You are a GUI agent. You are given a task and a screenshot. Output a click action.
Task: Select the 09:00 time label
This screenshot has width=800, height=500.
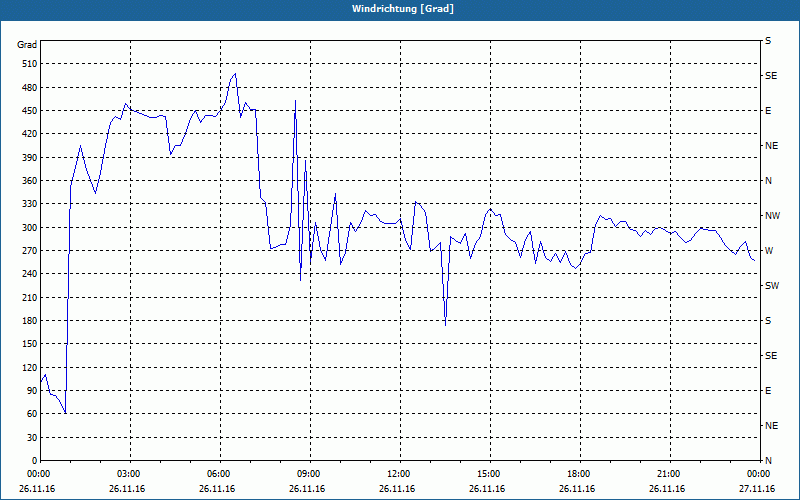click(308, 474)
